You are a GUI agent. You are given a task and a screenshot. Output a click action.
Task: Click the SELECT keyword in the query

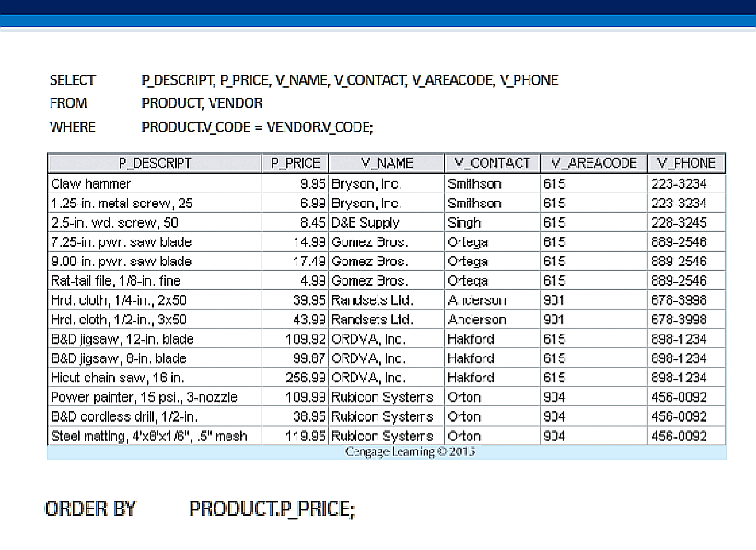pyautogui.click(x=72, y=80)
